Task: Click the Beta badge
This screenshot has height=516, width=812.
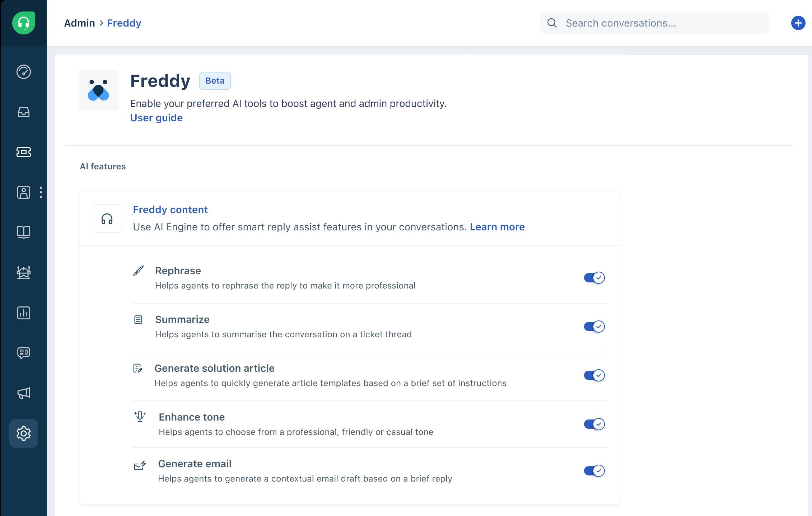Action: coord(215,81)
